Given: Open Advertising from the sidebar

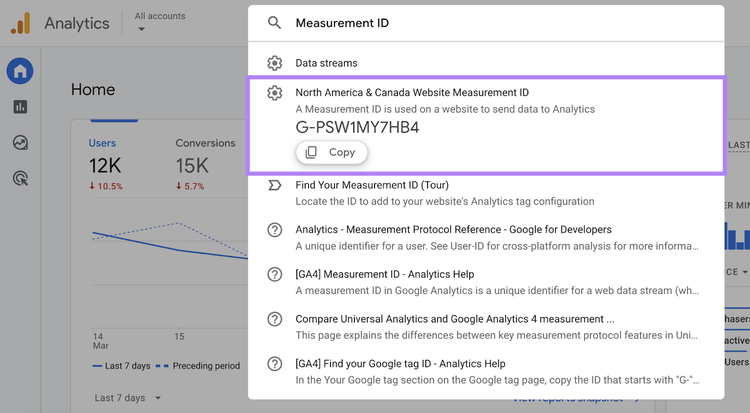Looking at the screenshot, I should click(20, 179).
